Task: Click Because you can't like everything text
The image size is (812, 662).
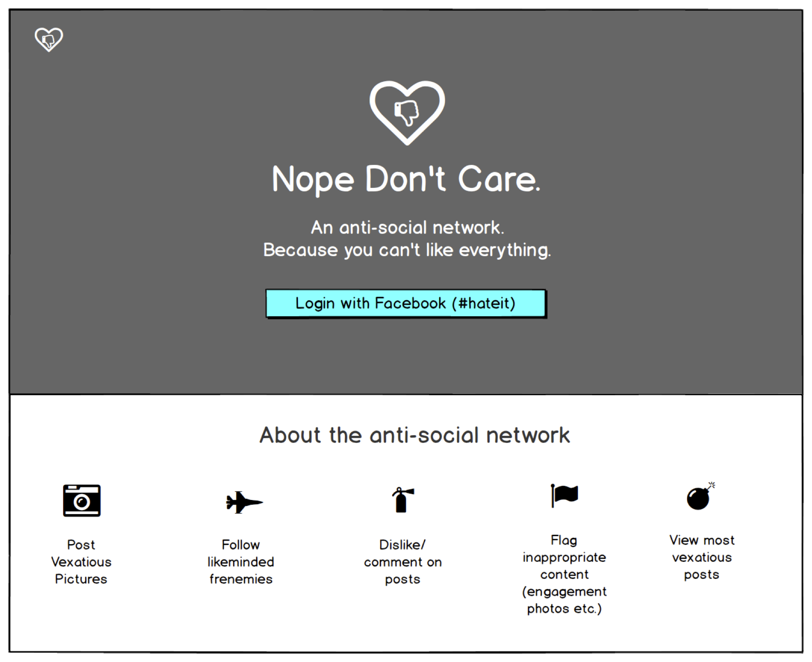Action: click(x=407, y=250)
